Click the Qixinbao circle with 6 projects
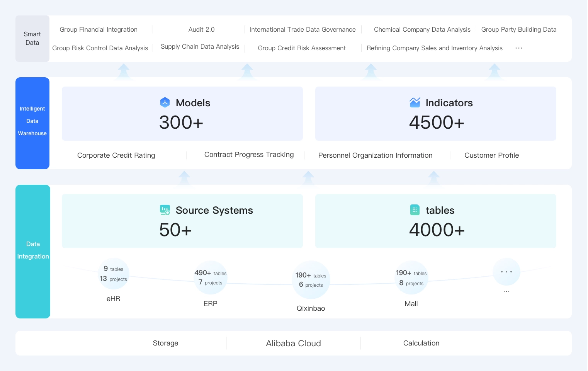This screenshot has height=371, width=588. (311, 280)
